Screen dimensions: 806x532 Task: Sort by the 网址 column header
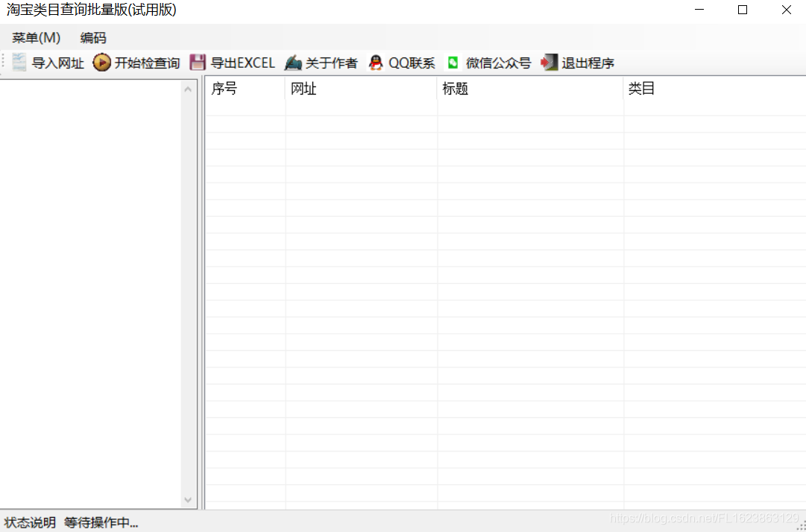click(361, 89)
